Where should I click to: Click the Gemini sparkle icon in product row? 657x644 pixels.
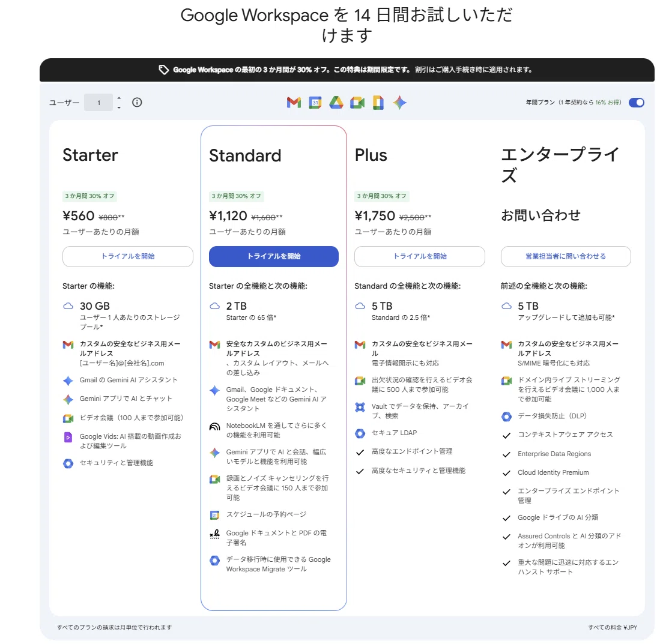[x=399, y=103]
